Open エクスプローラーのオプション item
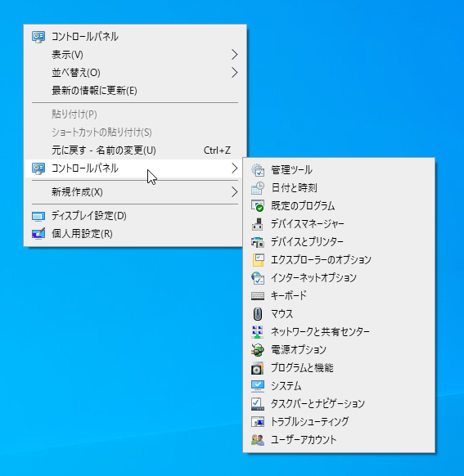 [339, 260]
